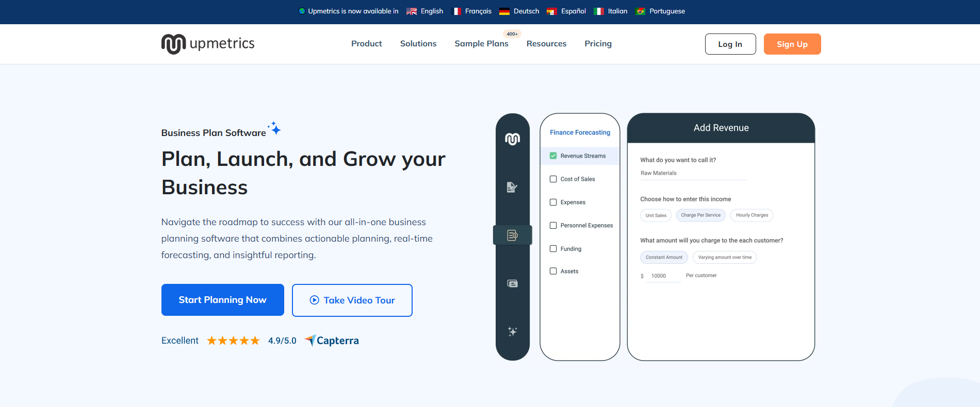Screen dimensions: 980x407
Task: Open the financial forecasting icon in sidebar
Action: (512, 235)
